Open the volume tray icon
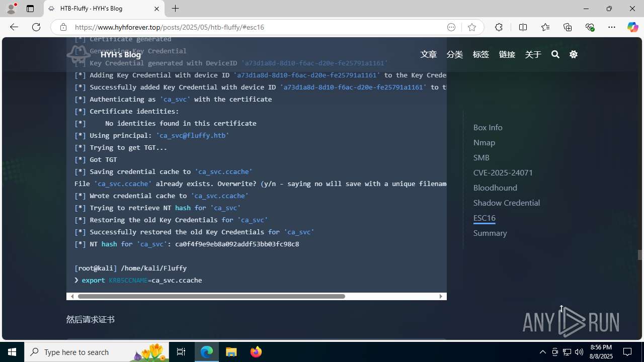Image resolution: width=644 pixels, height=362 pixels. (x=579, y=352)
